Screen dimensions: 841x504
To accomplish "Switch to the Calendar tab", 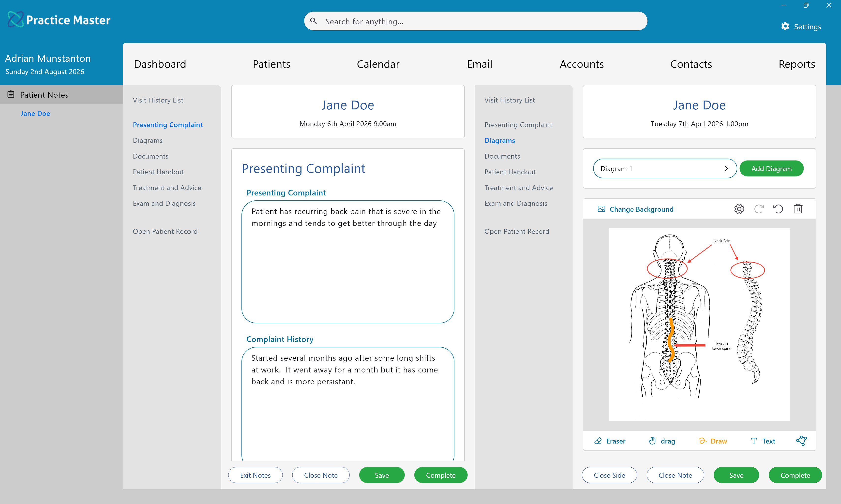I will click(378, 64).
